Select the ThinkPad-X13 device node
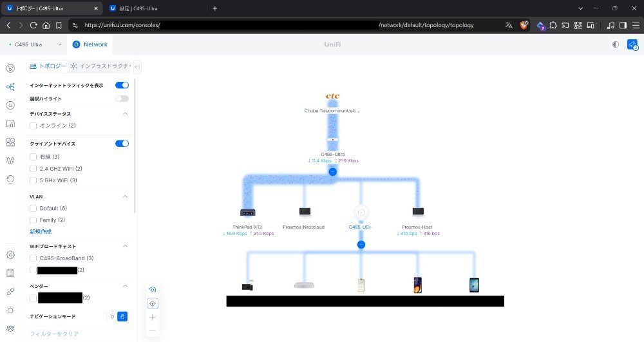The width and height of the screenshot is (644, 342). 248,213
